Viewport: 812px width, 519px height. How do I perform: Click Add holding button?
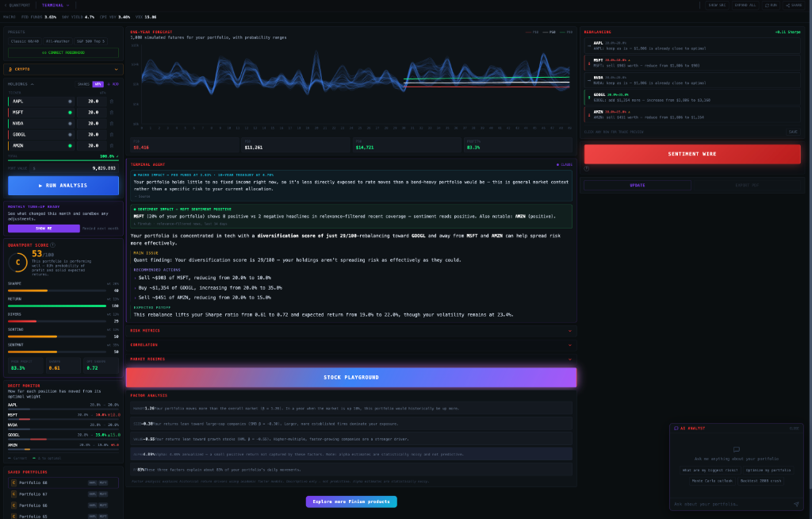pyautogui.click(x=113, y=84)
